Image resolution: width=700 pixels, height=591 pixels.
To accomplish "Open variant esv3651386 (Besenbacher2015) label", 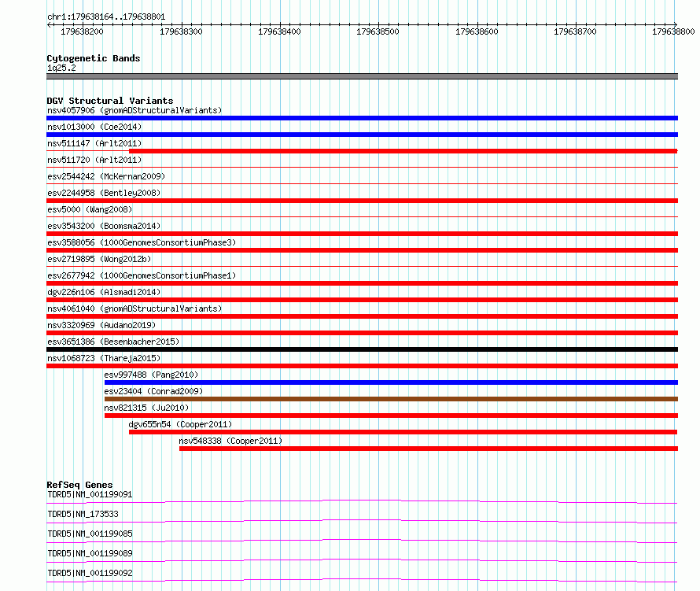I will tap(113, 342).
